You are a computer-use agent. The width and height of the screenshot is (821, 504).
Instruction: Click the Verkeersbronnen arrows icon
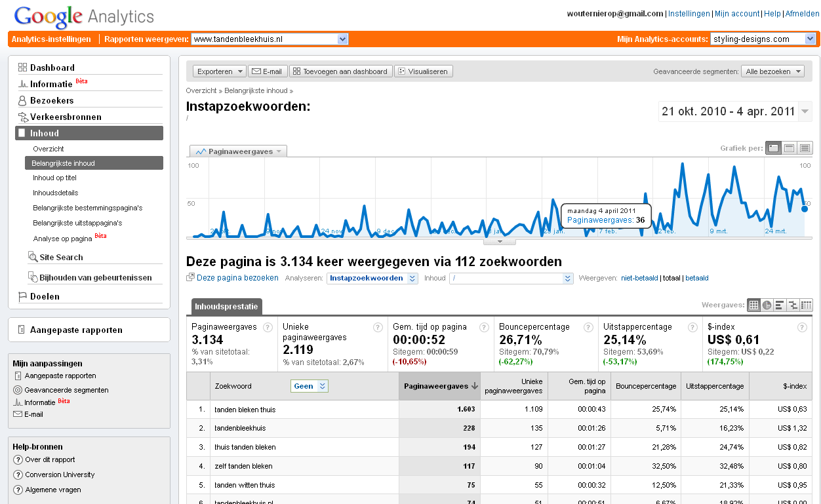[x=23, y=117]
